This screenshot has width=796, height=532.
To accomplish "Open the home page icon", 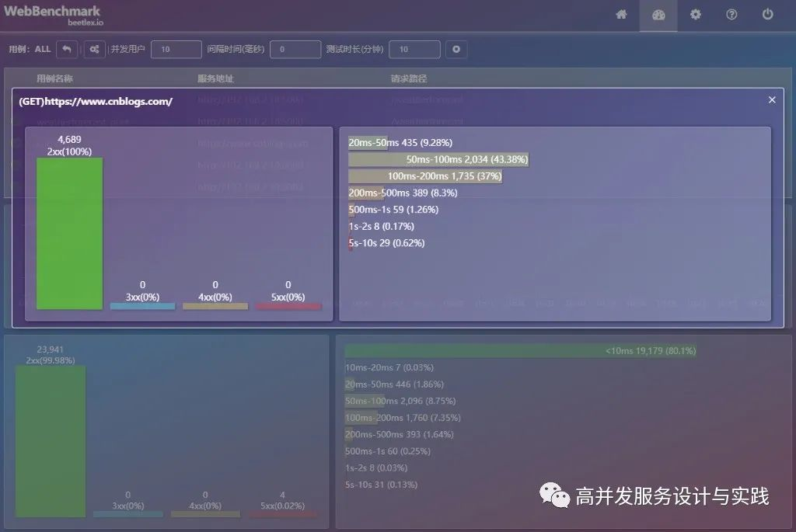I will pyautogui.click(x=621, y=15).
